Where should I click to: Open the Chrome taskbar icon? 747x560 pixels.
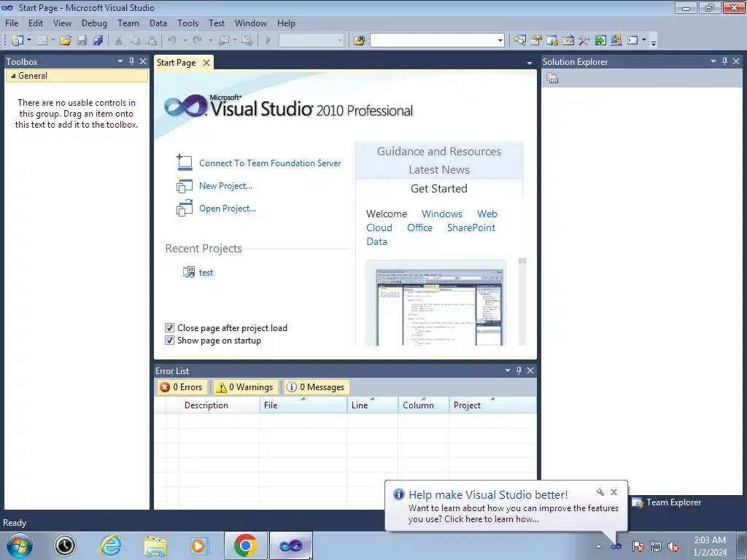[245, 545]
